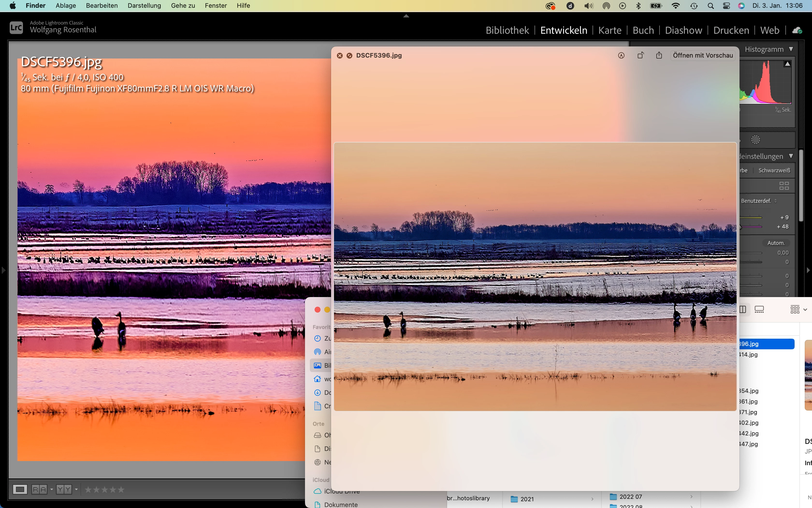Switch Finder to gallery view
The width and height of the screenshot is (812, 508).
click(759, 309)
